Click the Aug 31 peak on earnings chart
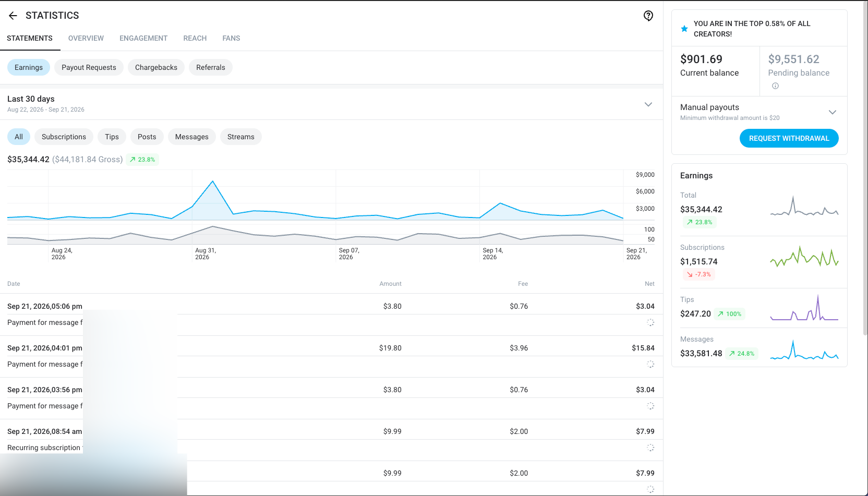 [x=212, y=182]
